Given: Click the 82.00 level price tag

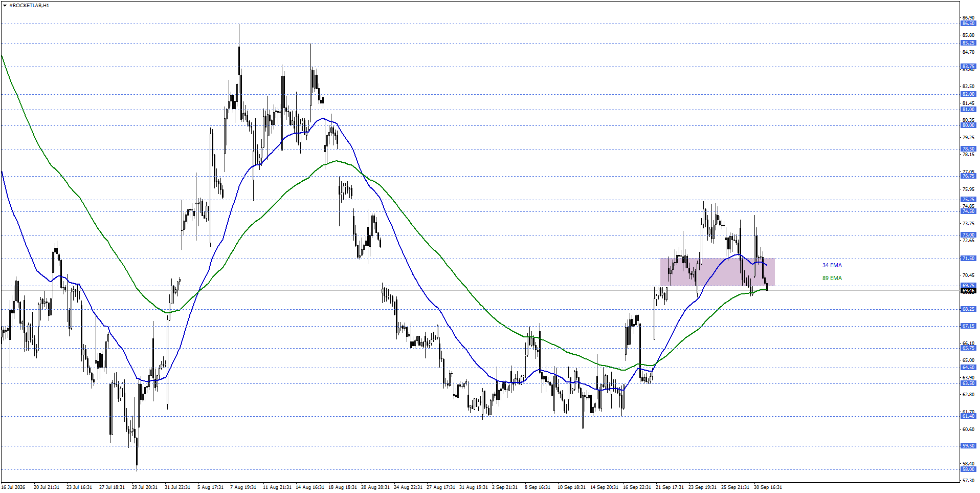Looking at the screenshot, I should pyautogui.click(x=968, y=94).
